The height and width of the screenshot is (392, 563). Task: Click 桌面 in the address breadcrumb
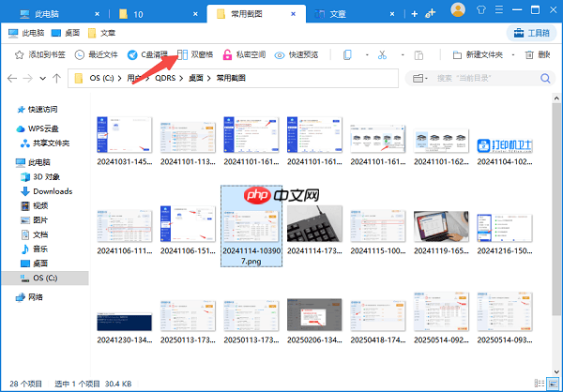click(x=196, y=78)
